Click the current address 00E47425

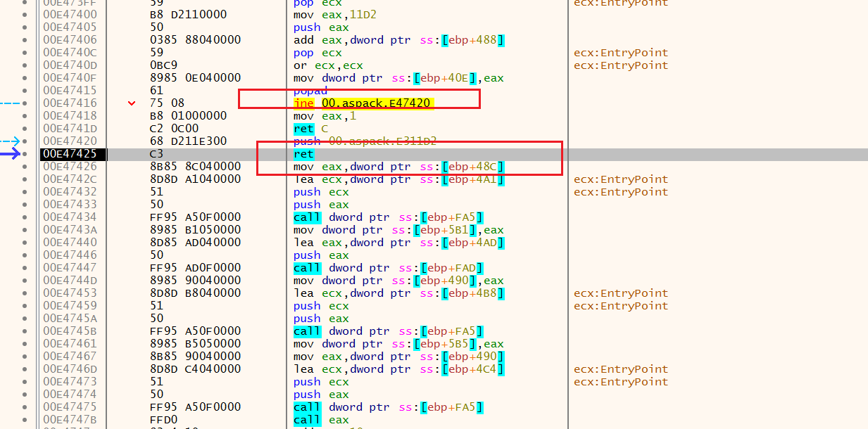70,154
